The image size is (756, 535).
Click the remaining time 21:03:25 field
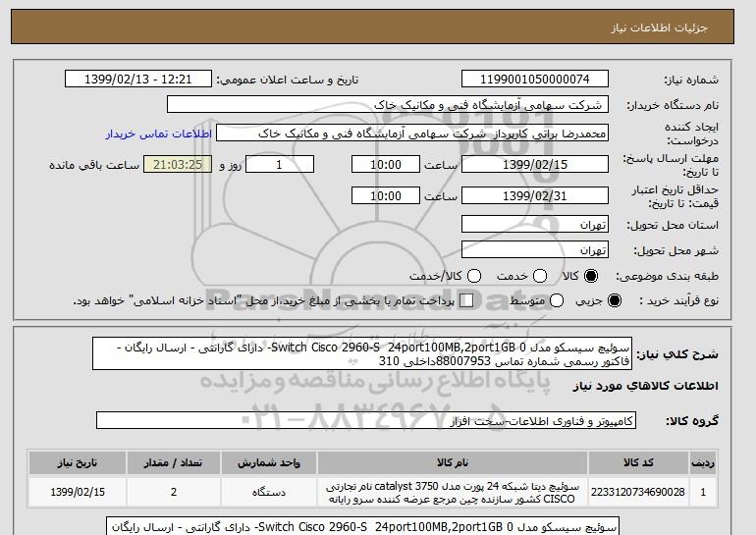click(x=178, y=164)
